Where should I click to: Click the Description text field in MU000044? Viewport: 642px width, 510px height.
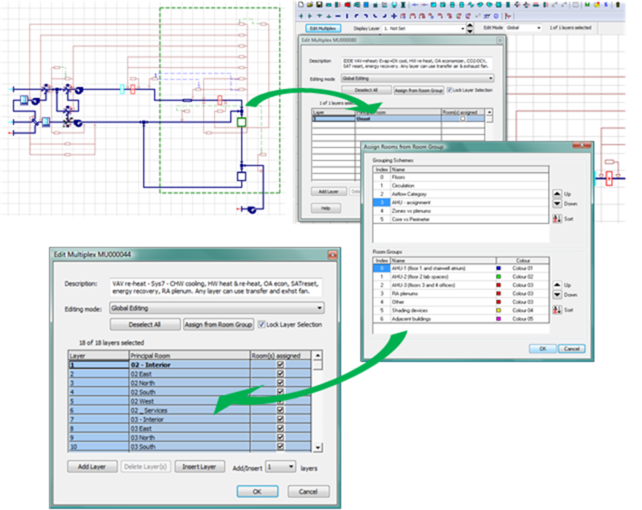(x=217, y=288)
